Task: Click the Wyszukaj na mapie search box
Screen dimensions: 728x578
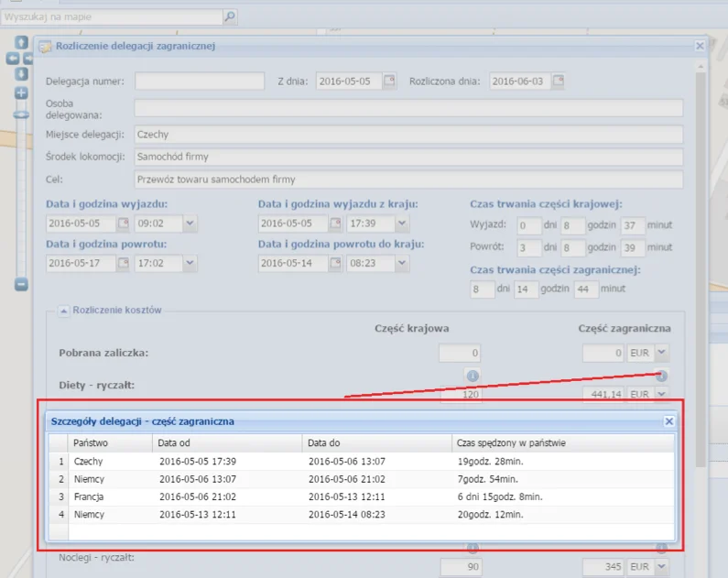Action: pos(112,16)
